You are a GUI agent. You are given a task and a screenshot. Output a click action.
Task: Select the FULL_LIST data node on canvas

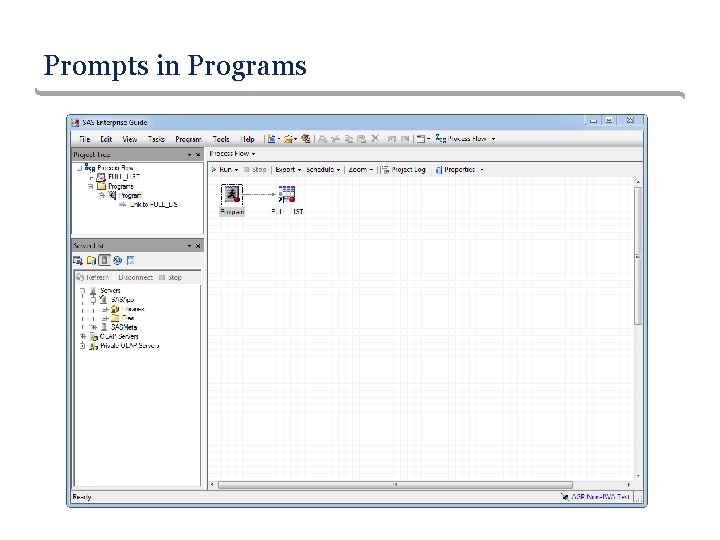(287, 194)
